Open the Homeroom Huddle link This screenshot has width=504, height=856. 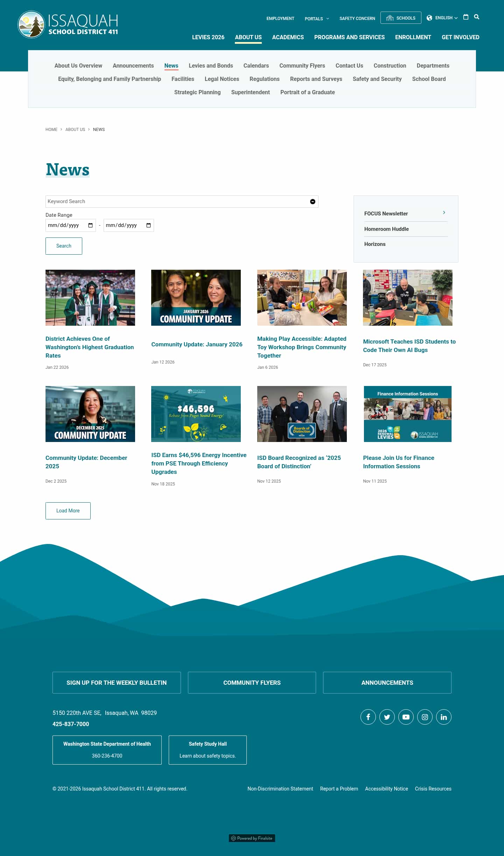point(386,229)
